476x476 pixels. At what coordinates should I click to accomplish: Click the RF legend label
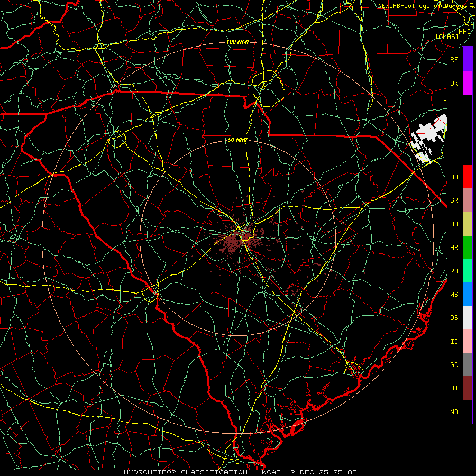454,59
